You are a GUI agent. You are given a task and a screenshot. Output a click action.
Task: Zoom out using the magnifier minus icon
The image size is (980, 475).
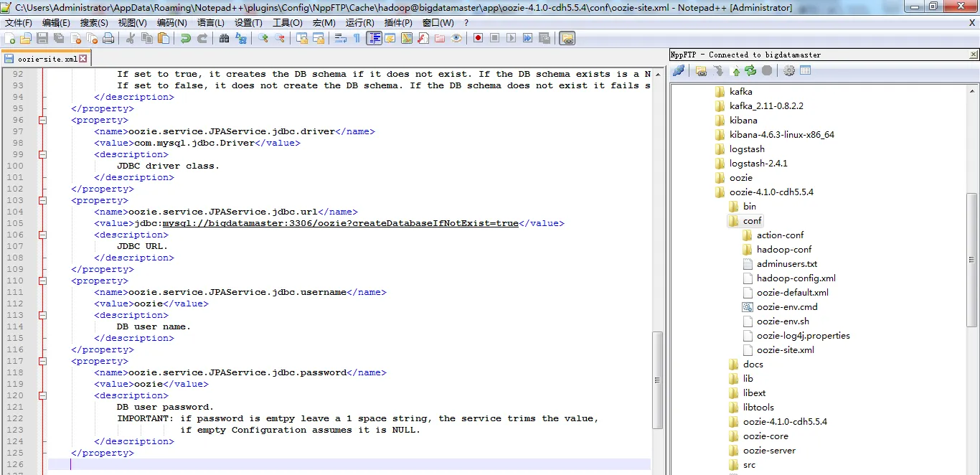pos(279,38)
